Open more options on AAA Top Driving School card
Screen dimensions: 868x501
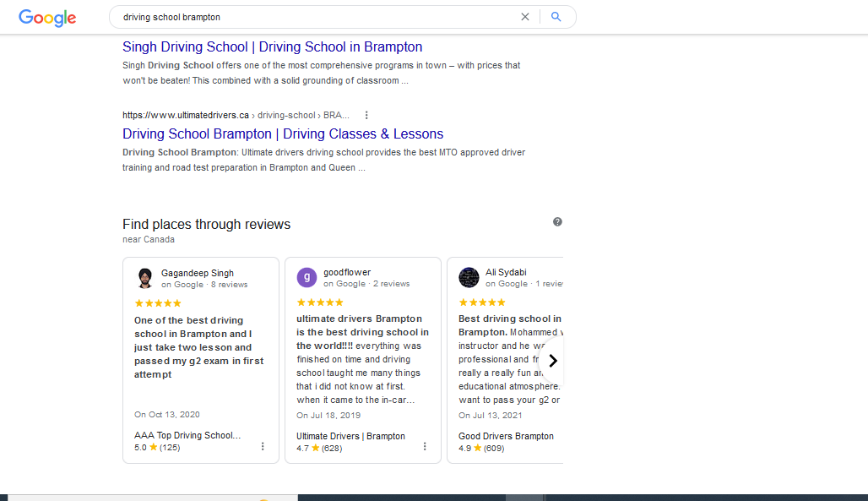click(x=263, y=447)
